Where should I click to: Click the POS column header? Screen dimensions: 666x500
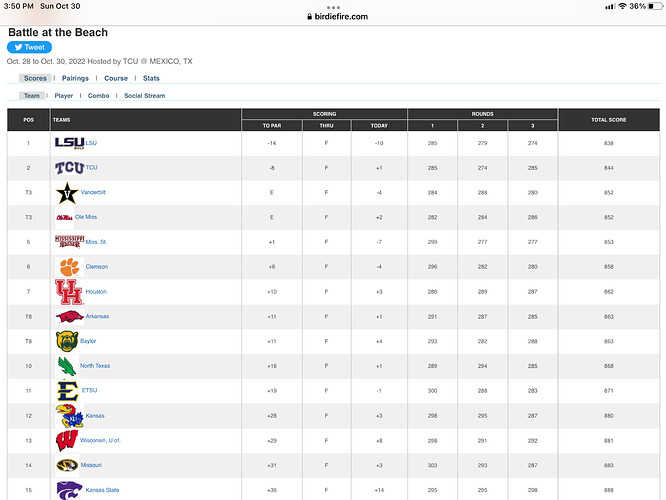pyautogui.click(x=28, y=120)
